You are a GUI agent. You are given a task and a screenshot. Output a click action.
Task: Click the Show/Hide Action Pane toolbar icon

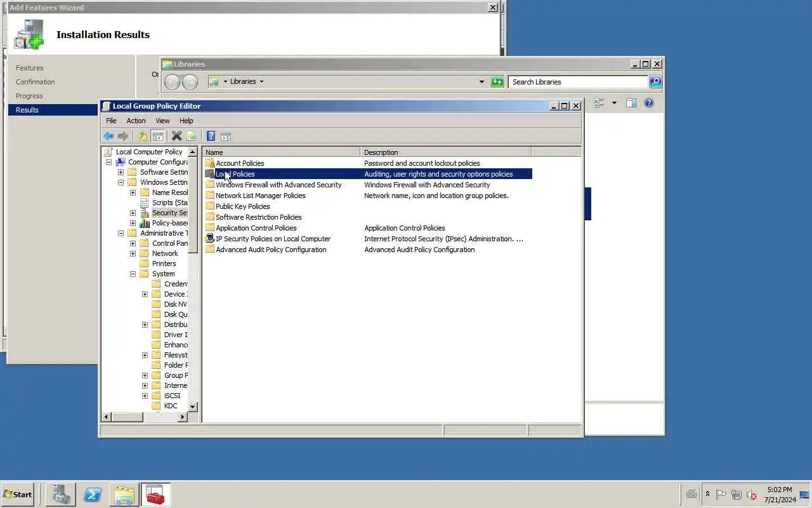point(226,137)
